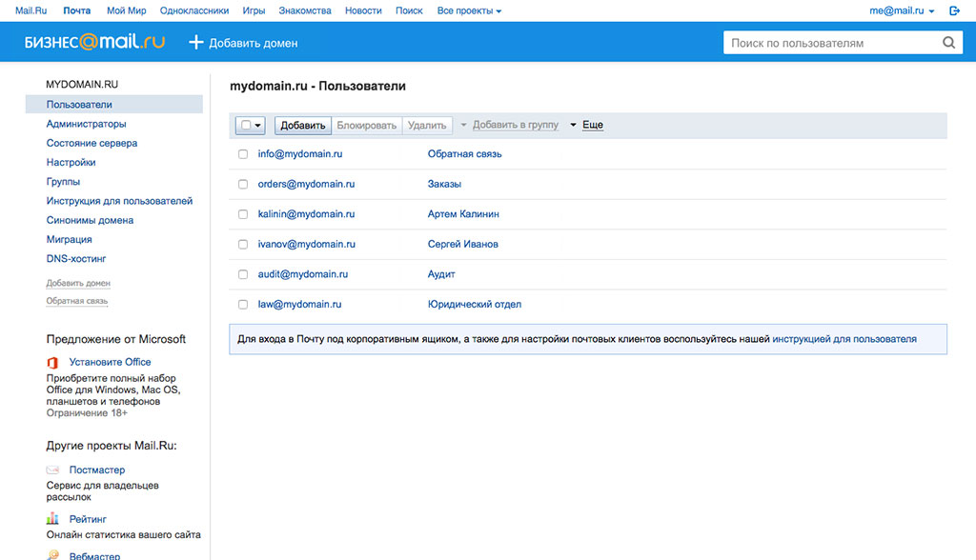Click the plus icon beside Добавить домен

point(196,42)
